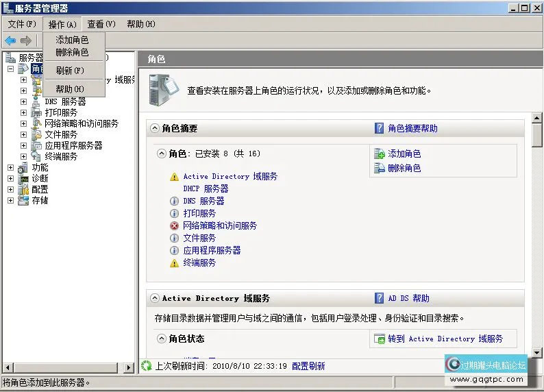Expand the 存储 tree node

click(x=11, y=201)
